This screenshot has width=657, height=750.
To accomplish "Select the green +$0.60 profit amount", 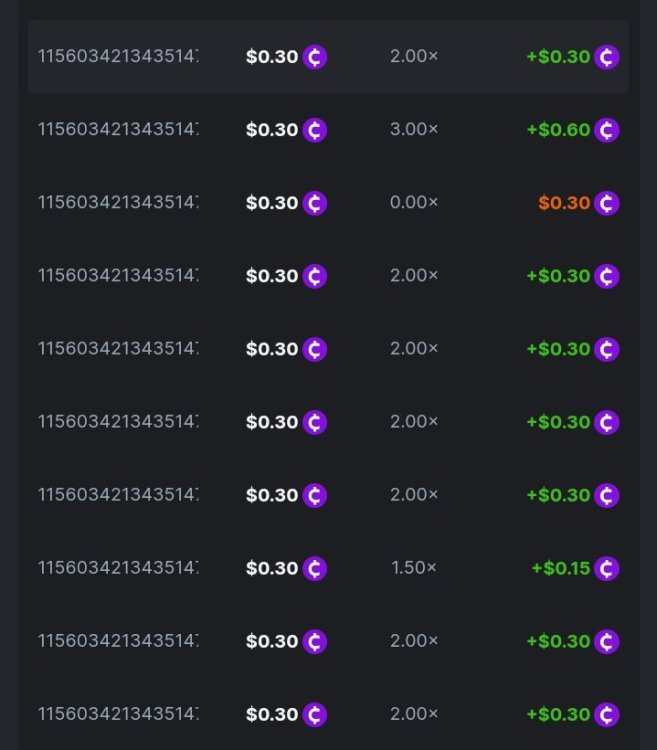I will coord(558,130).
